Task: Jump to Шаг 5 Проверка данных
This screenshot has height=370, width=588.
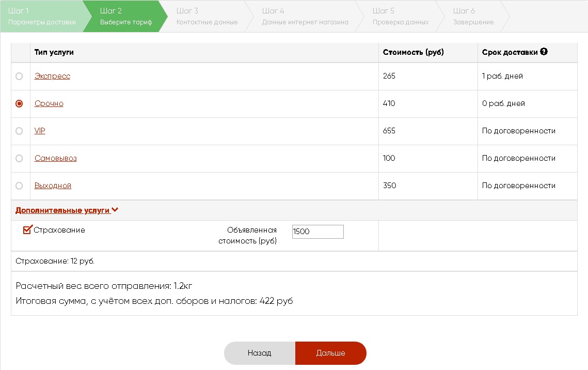Action: pyautogui.click(x=401, y=16)
